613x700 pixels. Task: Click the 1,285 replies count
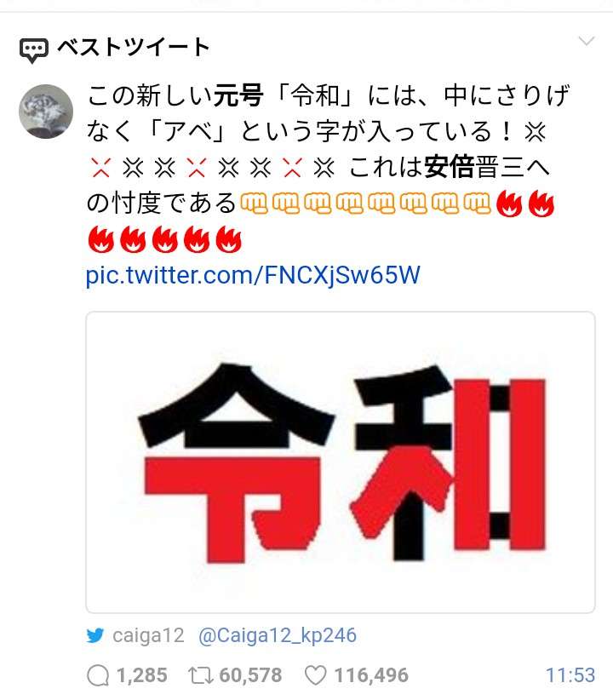click(x=142, y=675)
